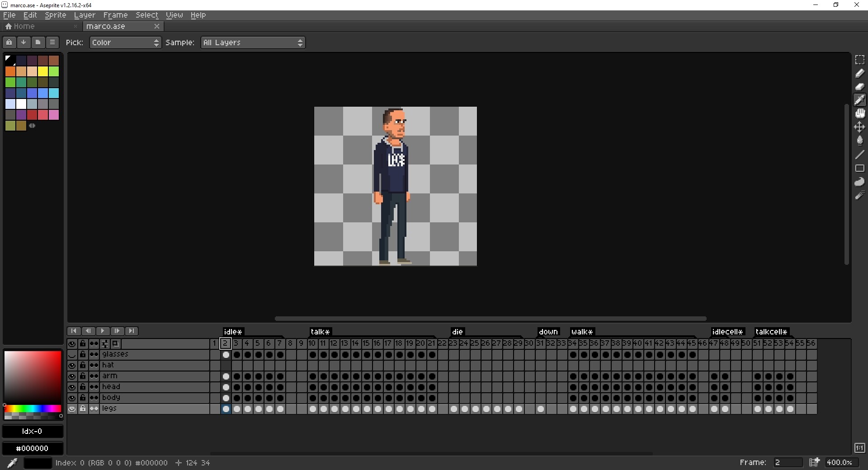Image resolution: width=868 pixels, height=470 pixels.
Task: Select the Pencil tool
Action: coord(859,73)
